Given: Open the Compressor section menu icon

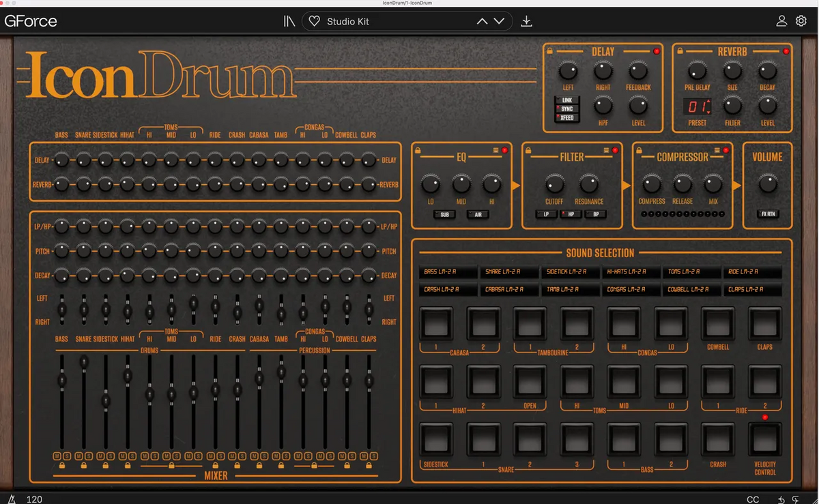Looking at the screenshot, I should click(717, 150).
